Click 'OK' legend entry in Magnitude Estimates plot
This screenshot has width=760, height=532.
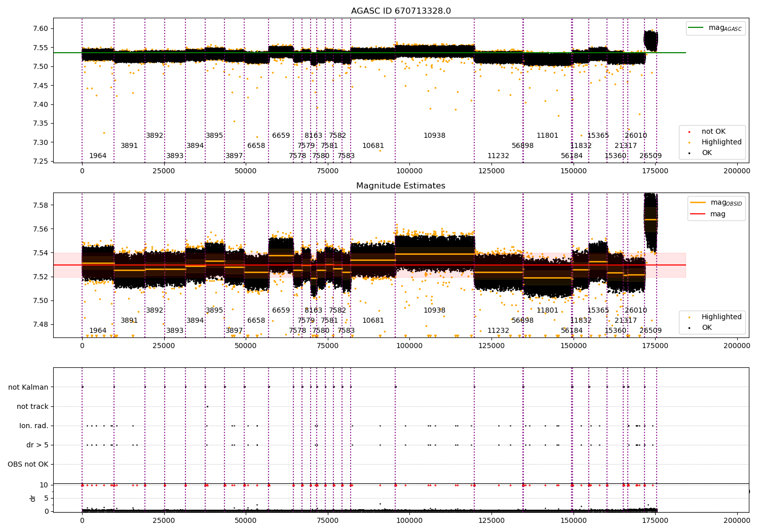click(x=707, y=328)
